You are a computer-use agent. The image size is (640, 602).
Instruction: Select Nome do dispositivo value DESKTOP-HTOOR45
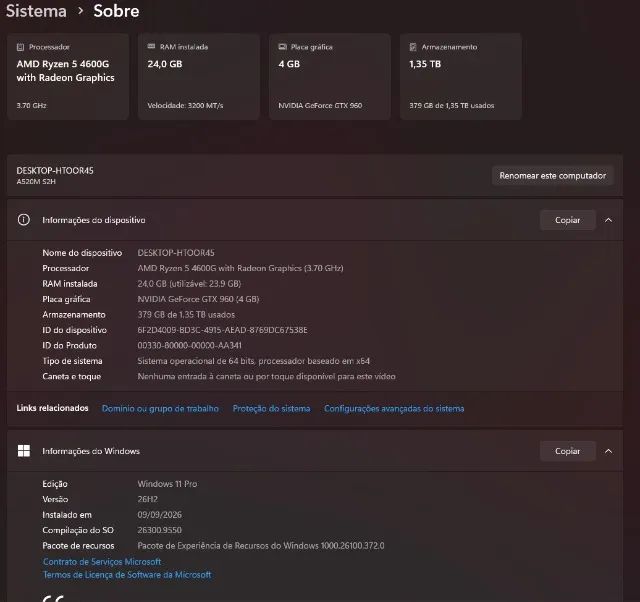(176, 253)
